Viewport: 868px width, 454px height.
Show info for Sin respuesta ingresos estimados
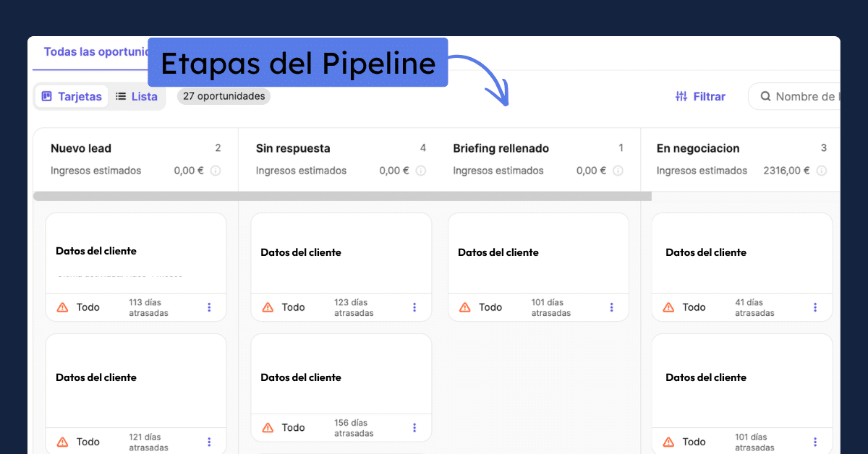[x=421, y=171]
